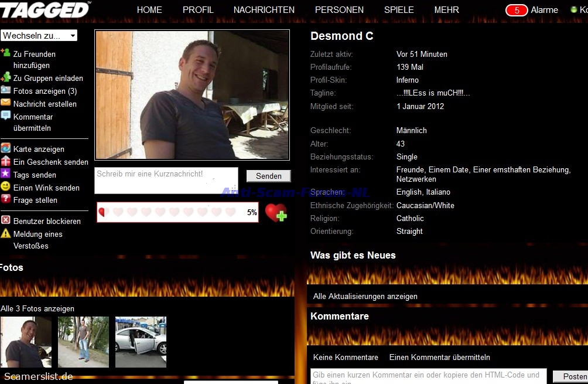Click Einen Kommentar übermitteln link
Image resolution: width=588 pixels, height=384 pixels.
pos(439,357)
